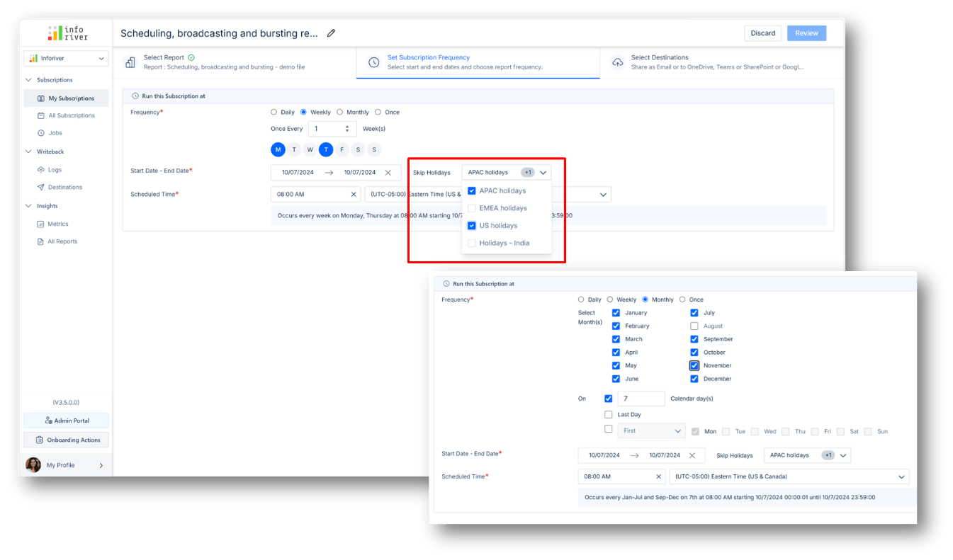This screenshot has height=560, width=953.
Task: Go to the Select Report step tab
Action: (235, 62)
